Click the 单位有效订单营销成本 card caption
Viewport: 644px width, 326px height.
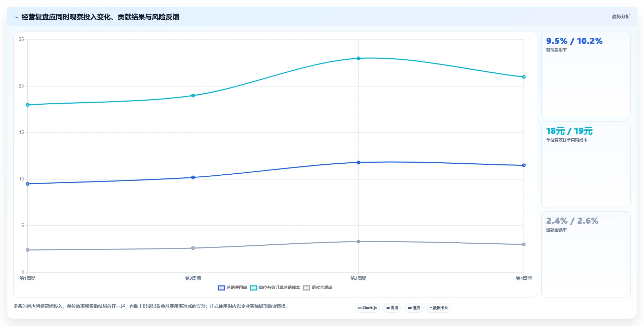tap(567, 140)
